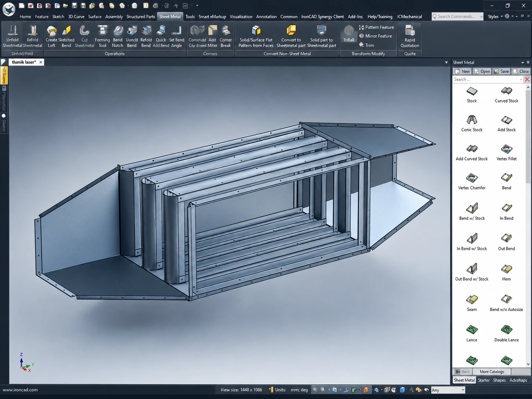Open the Sheet Metal ribbon tab
Viewport: 532px width, 399px height.
tap(170, 17)
